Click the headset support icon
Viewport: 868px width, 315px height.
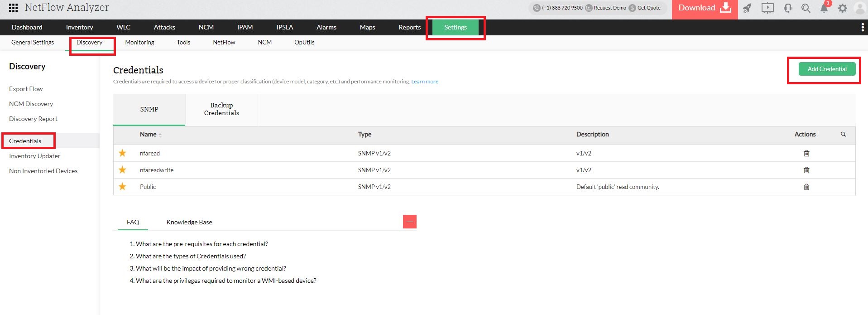pos(788,8)
